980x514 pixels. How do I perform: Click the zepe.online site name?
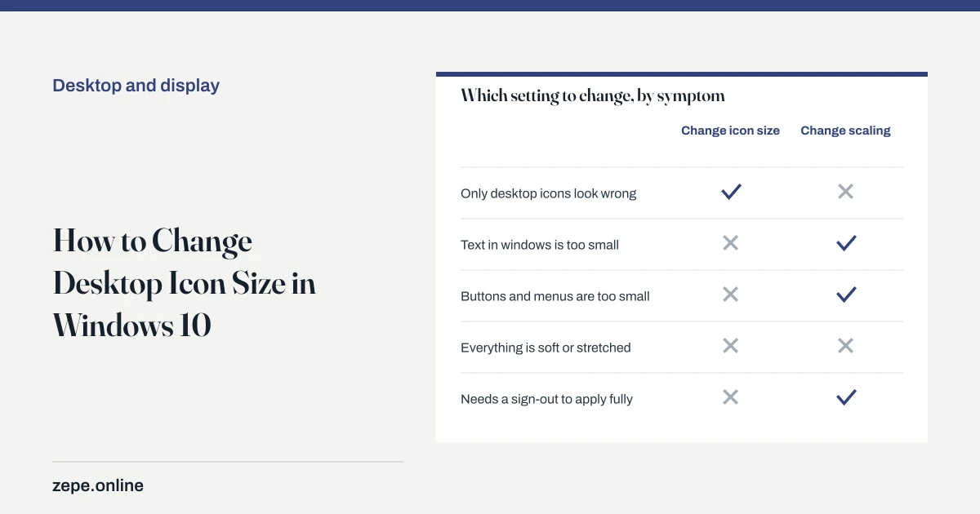(x=98, y=485)
